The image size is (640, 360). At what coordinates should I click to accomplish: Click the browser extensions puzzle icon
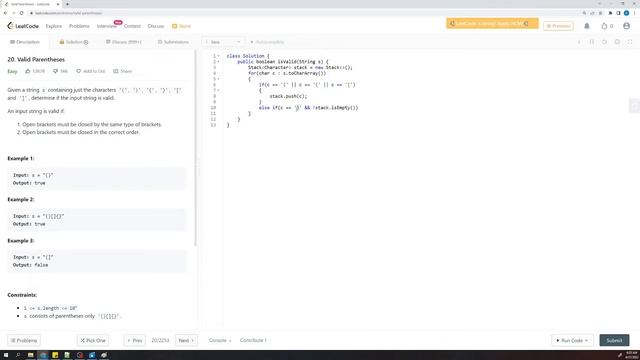tap(610, 13)
